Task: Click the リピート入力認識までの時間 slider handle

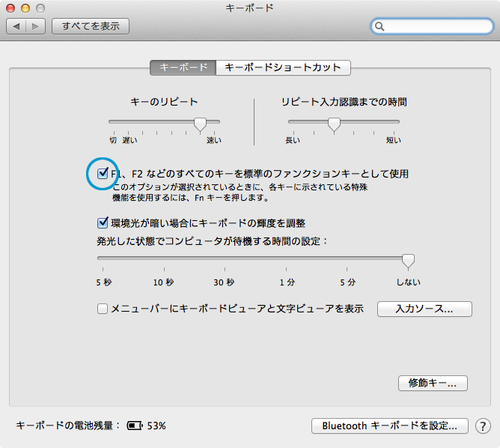Action: 334,123
